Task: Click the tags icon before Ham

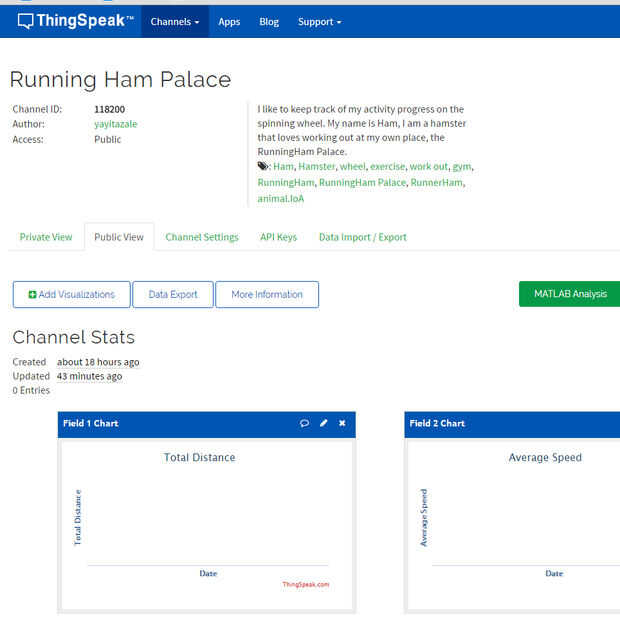Action: tap(263, 166)
